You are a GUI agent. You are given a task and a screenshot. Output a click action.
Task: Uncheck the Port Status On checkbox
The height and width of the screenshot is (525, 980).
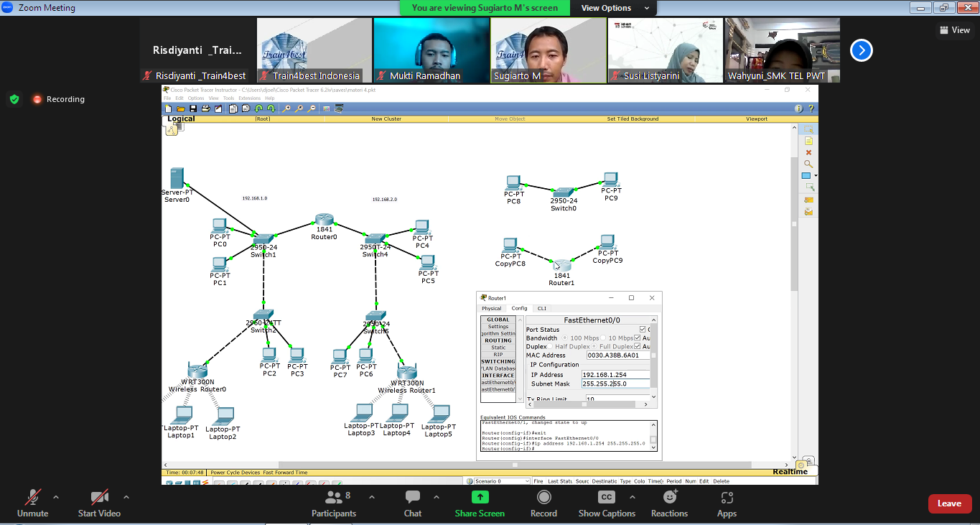click(x=643, y=329)
